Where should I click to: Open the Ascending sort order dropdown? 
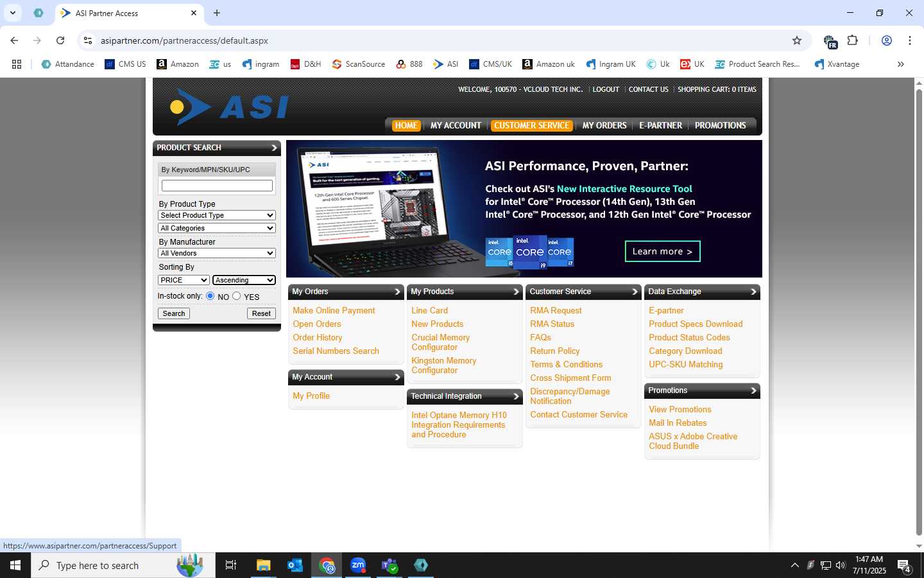244,280
